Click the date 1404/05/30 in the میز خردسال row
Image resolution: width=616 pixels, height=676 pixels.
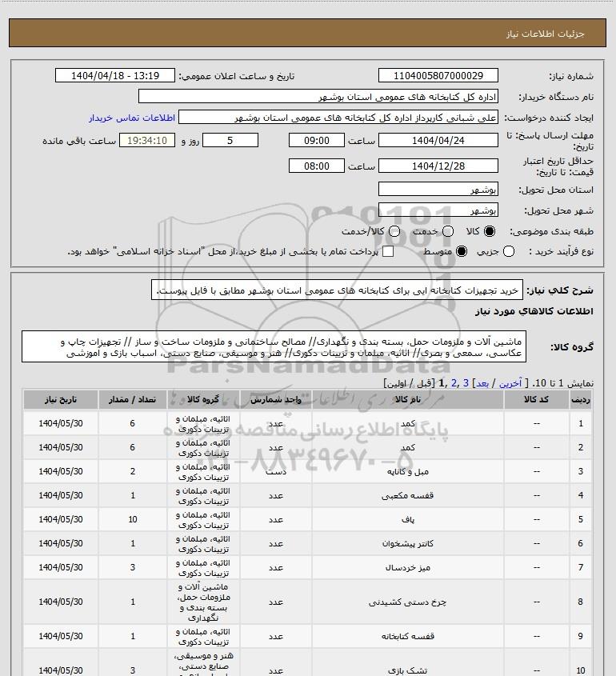60,568
